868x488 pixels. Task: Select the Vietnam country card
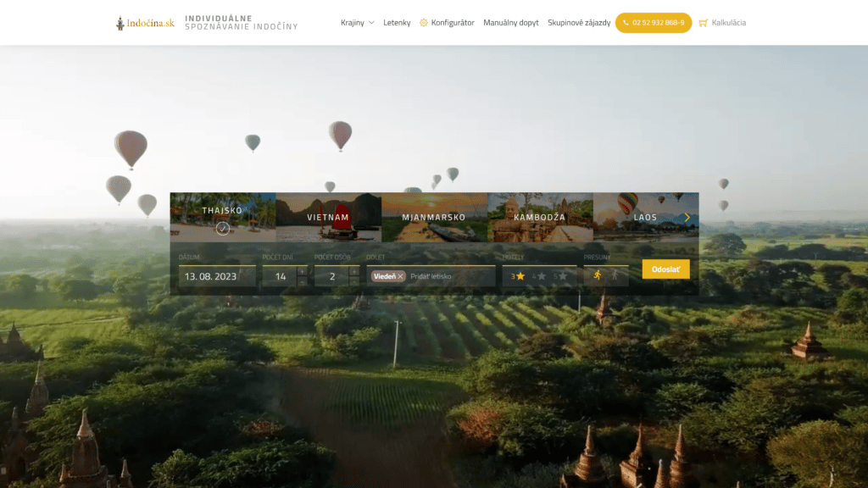[x=328, y=217]
